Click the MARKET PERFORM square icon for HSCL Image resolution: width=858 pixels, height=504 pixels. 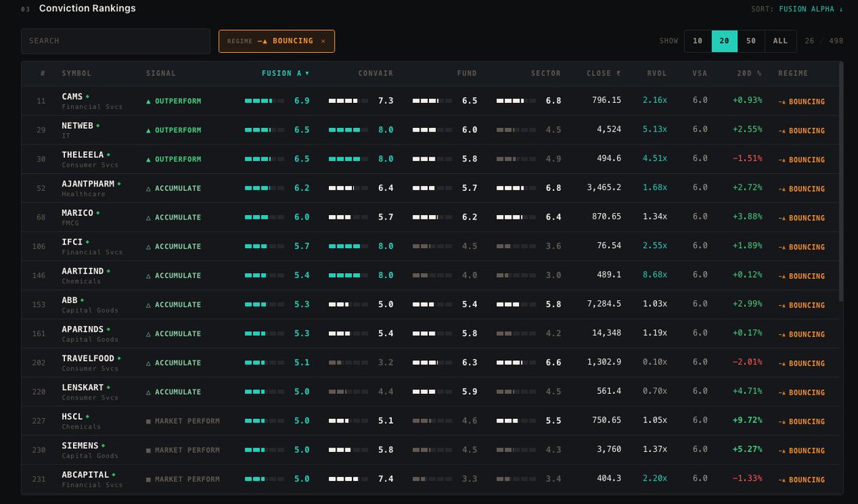pyautogui.click(x=149, y=421)
